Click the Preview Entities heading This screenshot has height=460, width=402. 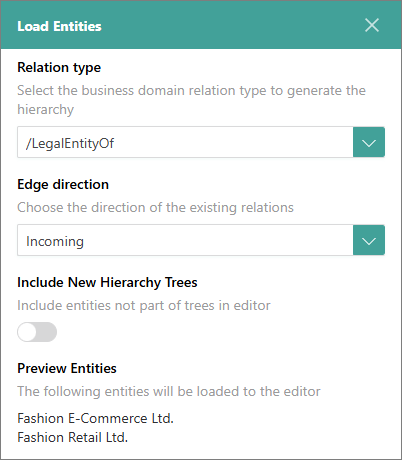(x=67, y=368)
